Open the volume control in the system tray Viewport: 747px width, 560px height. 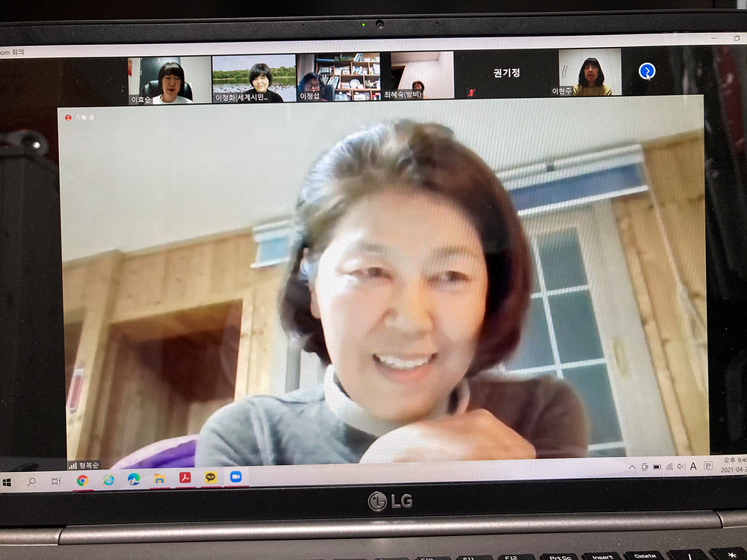click(681, 467)
